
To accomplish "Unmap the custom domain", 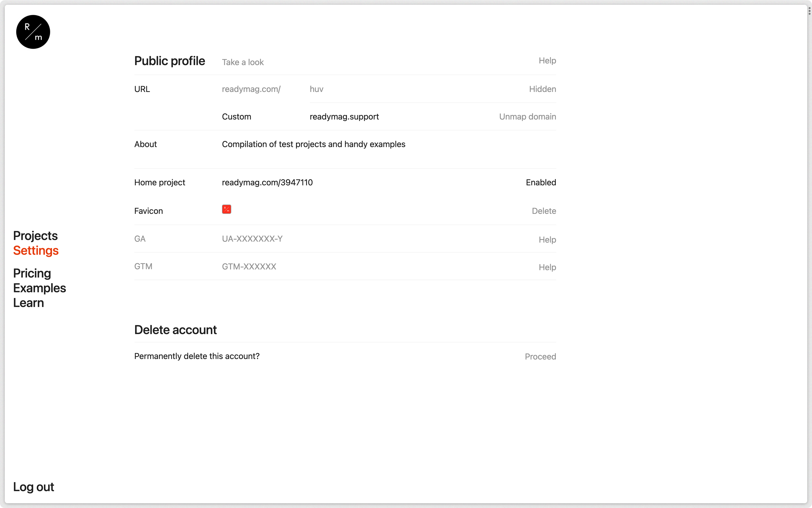I will tap(527, 117).
